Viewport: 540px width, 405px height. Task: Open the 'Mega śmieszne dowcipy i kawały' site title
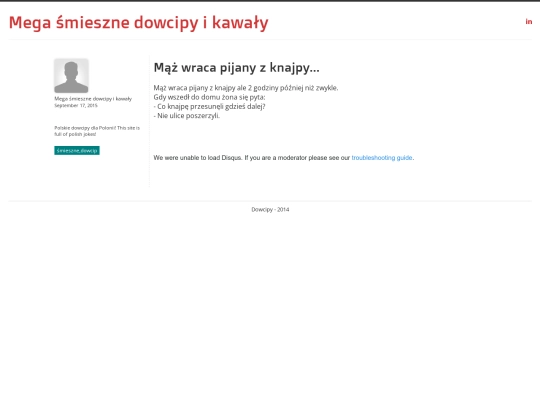click(138, 23)
